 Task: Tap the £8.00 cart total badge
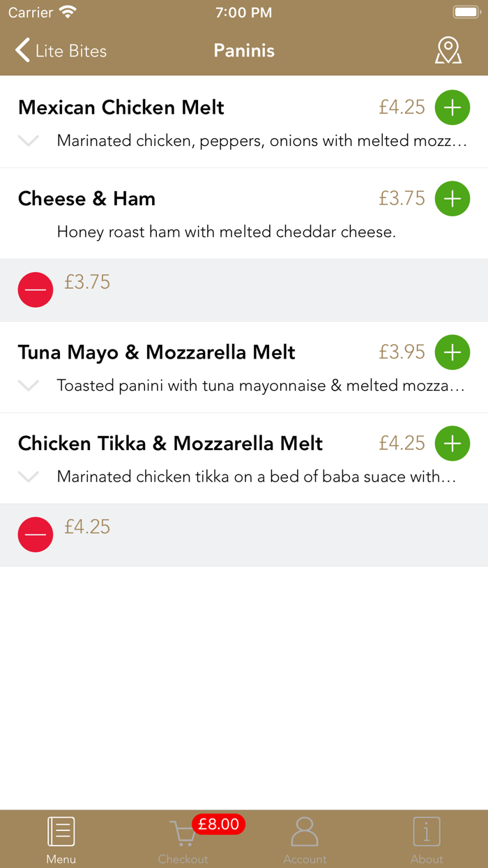tap(218, 824)
